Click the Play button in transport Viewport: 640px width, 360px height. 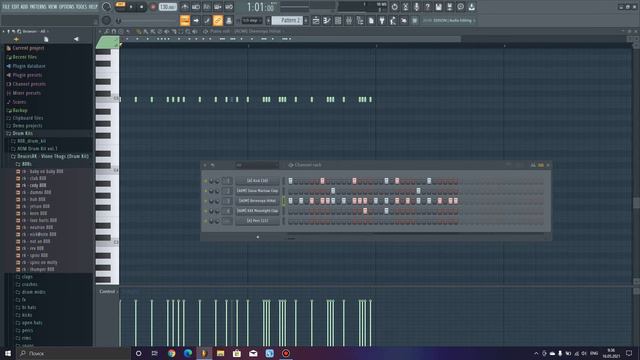pyautogui.click(x=131, y=7)
